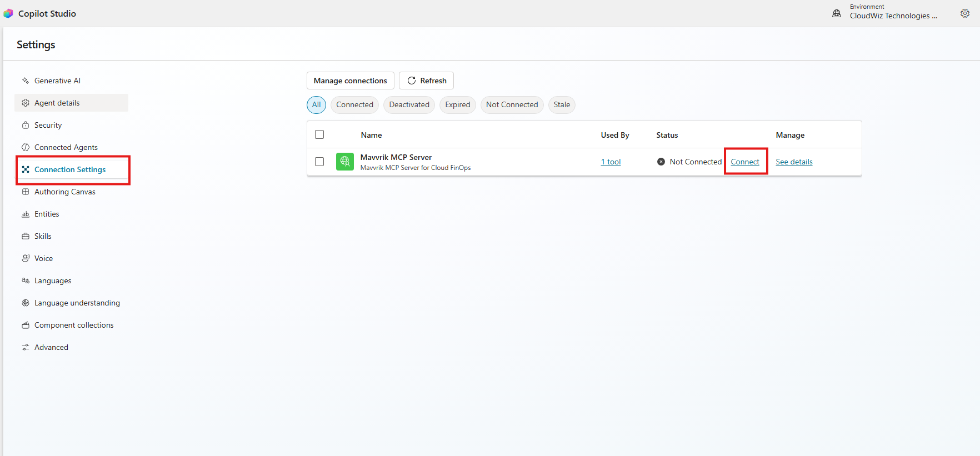This screenshot has width=980, height=456.
Task: Click the Security lock icon
Action: tap(26, 125)
